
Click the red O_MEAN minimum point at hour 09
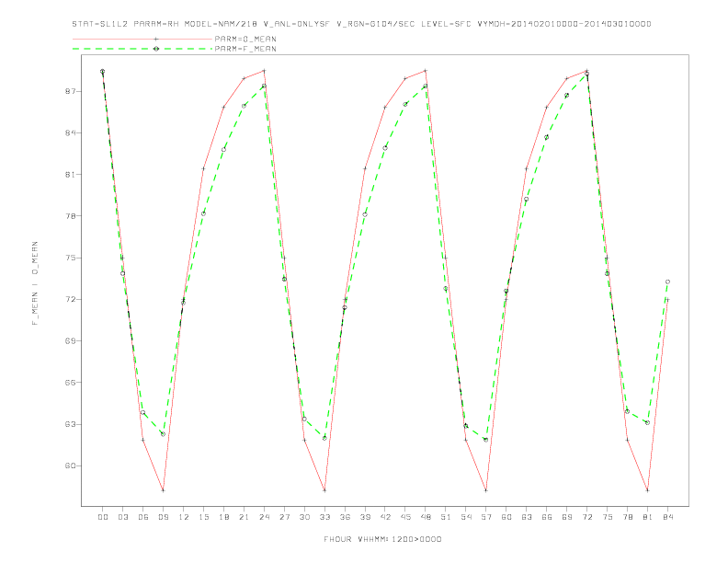click(163, 490)
